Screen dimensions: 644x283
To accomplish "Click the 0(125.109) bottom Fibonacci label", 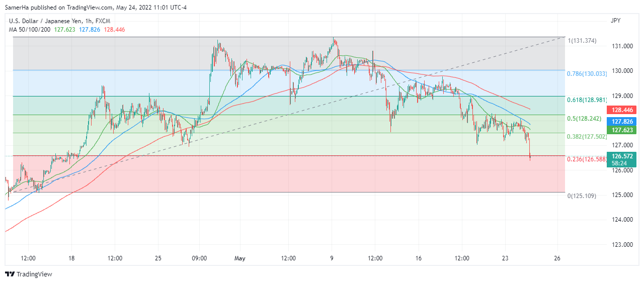I will [582, 196].
